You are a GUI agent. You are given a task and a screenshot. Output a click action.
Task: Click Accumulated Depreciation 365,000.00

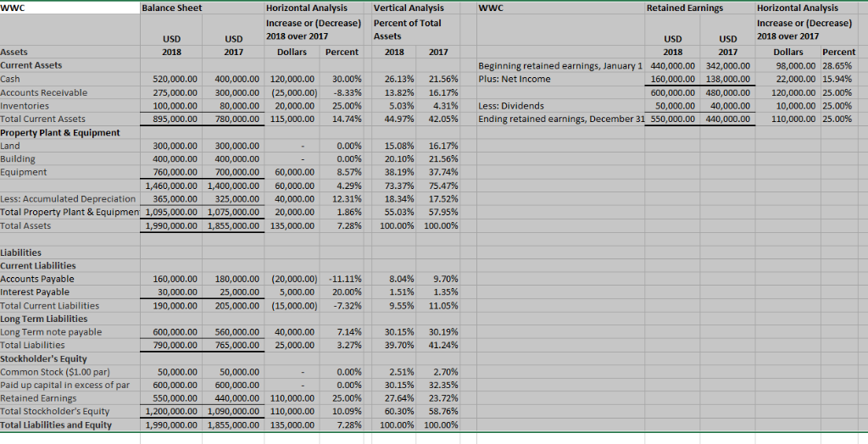tap(175, 199)
